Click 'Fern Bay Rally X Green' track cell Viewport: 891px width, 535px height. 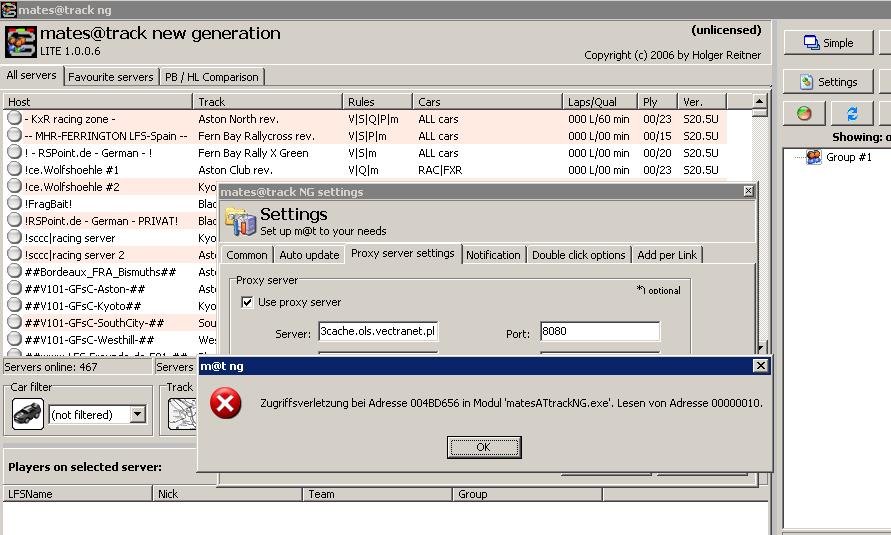[x=253, y=153]
